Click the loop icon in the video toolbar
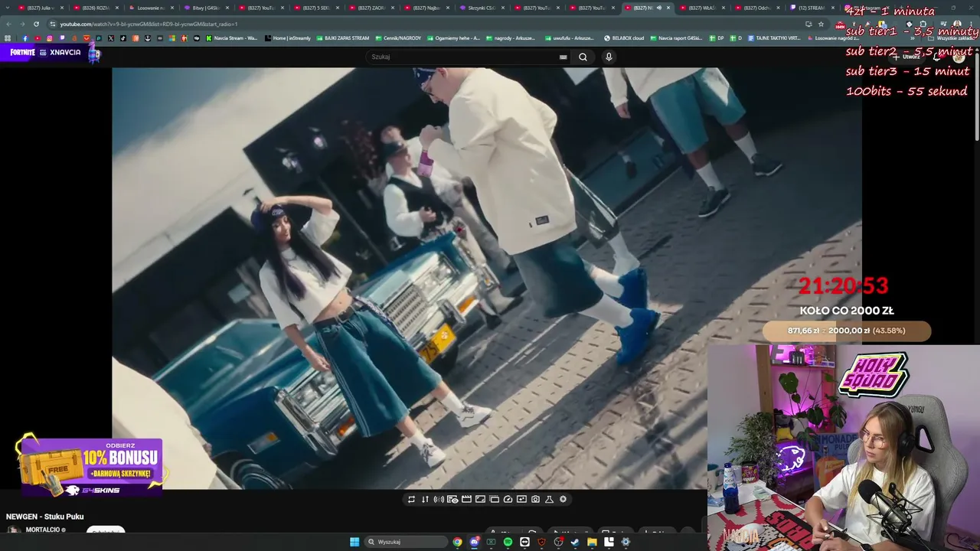The width and height of the screenshot is (980, 551). 411,499
